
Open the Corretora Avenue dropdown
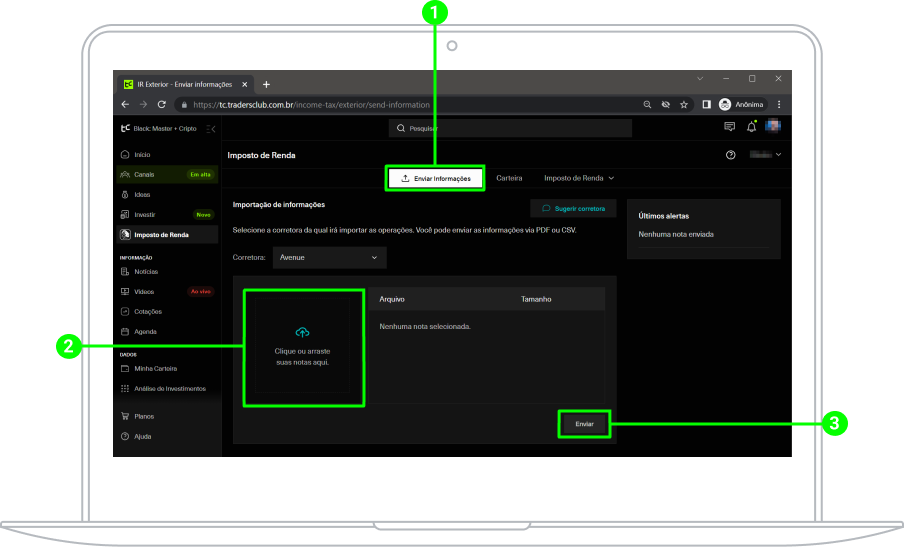point(329,257)
